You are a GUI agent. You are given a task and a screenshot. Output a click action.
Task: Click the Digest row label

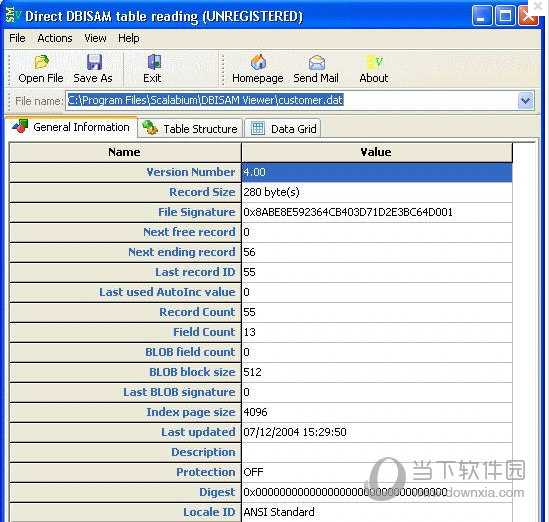click(125, 492)
